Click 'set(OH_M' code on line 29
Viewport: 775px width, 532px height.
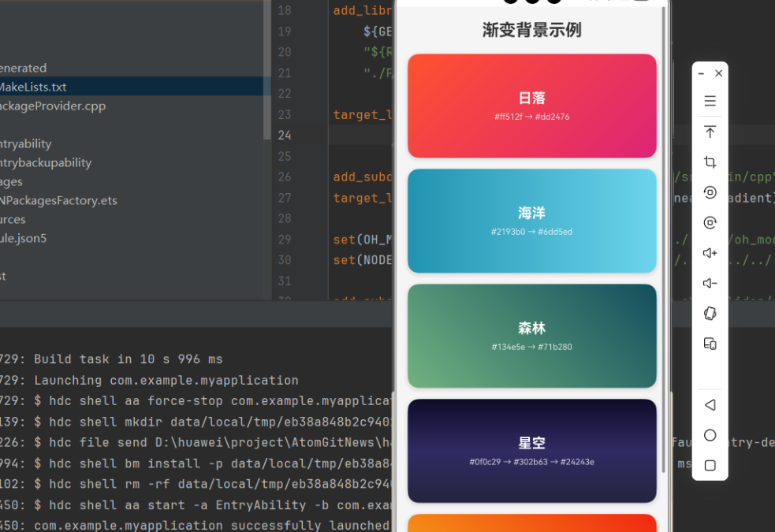click(363, 240)
